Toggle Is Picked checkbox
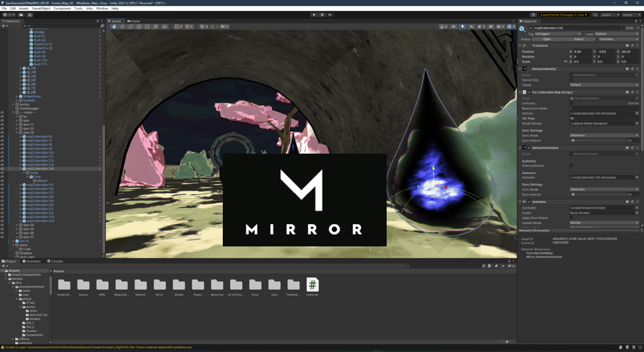The height and width of the screenshot is (352, 644). (x=571, y=104)
